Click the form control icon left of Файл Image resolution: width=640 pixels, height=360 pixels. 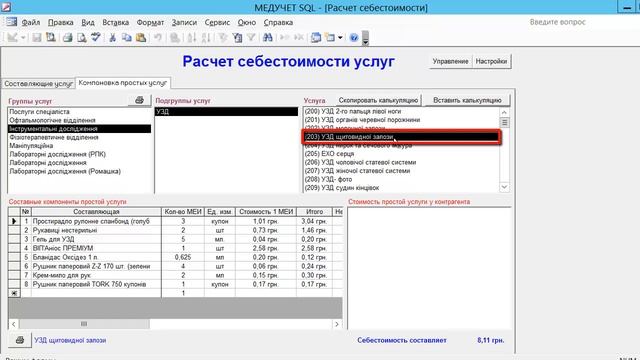[11, 22]
